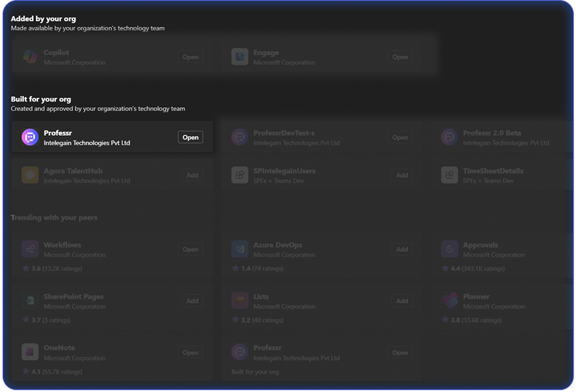Click the Copilot app icon
577x392 pixels.
pos(30,57)
